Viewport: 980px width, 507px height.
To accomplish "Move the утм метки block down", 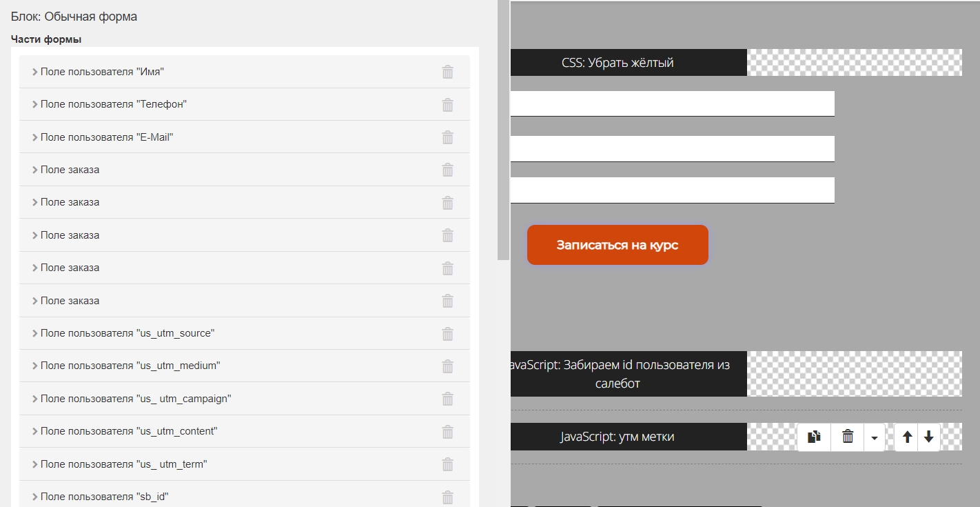I will tap(928, 437).
